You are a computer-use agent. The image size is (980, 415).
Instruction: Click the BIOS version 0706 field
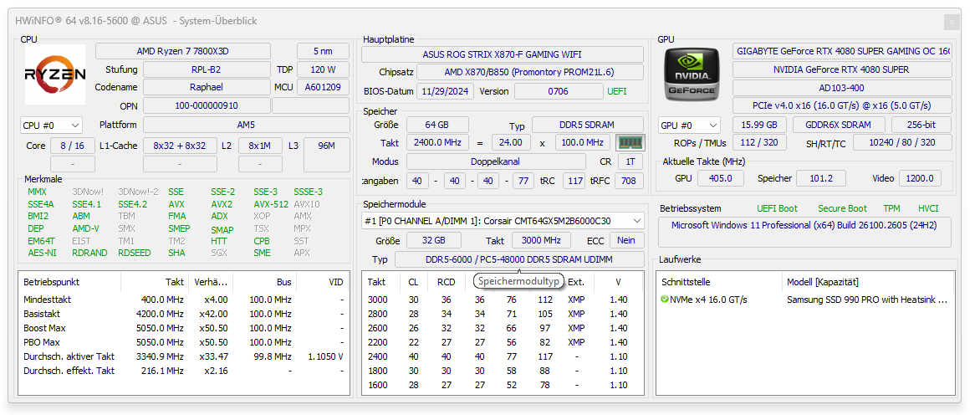558,91
